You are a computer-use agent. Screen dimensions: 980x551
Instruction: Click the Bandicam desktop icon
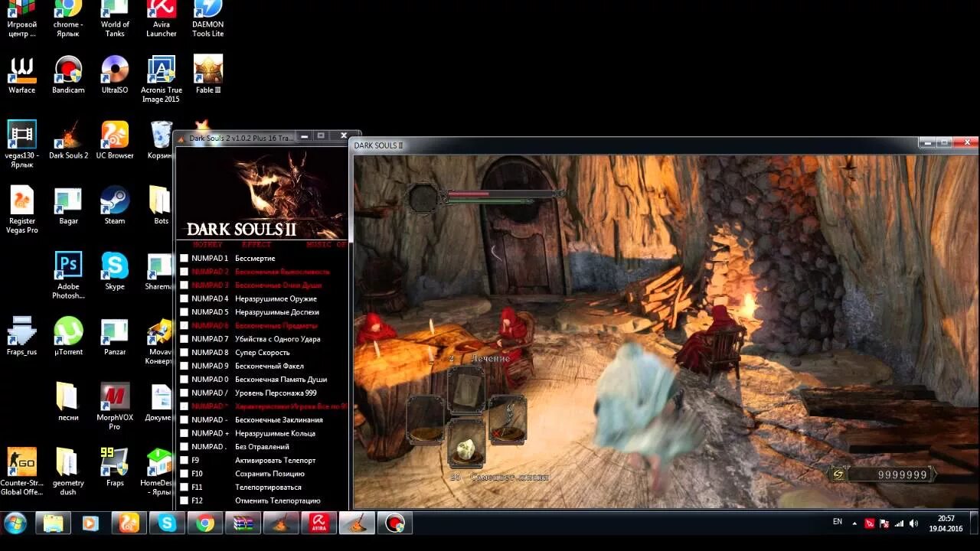[68, 74]
